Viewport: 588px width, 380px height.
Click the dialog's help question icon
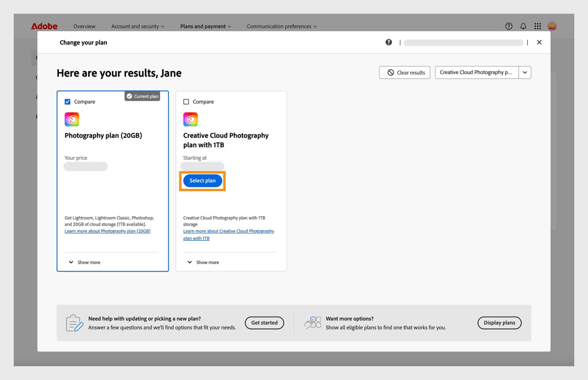(x=389, y=42)
